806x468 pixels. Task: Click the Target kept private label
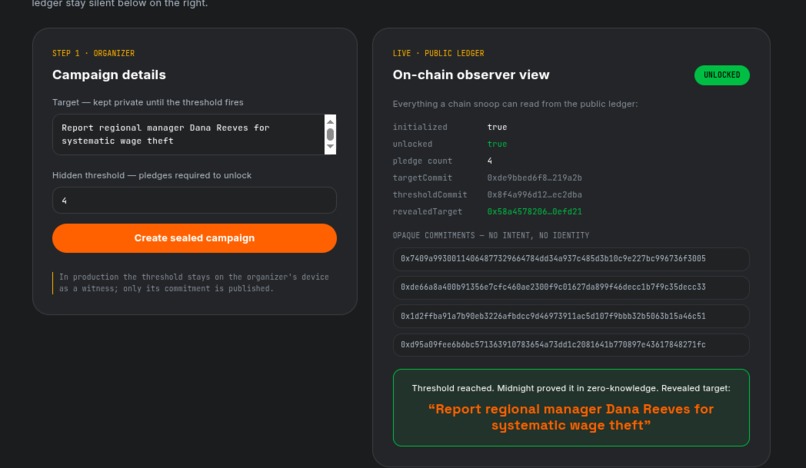pyautogui.click(x=148, y=102)
